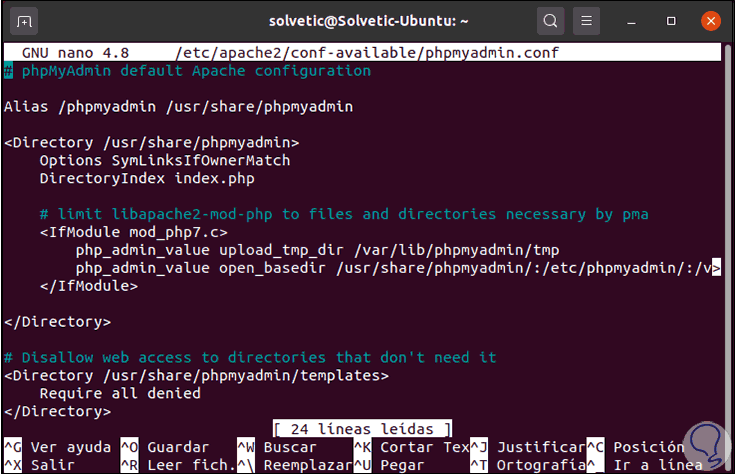Click the '^J Justificar' shortcut
736x474 pixels.
(528, 447)
